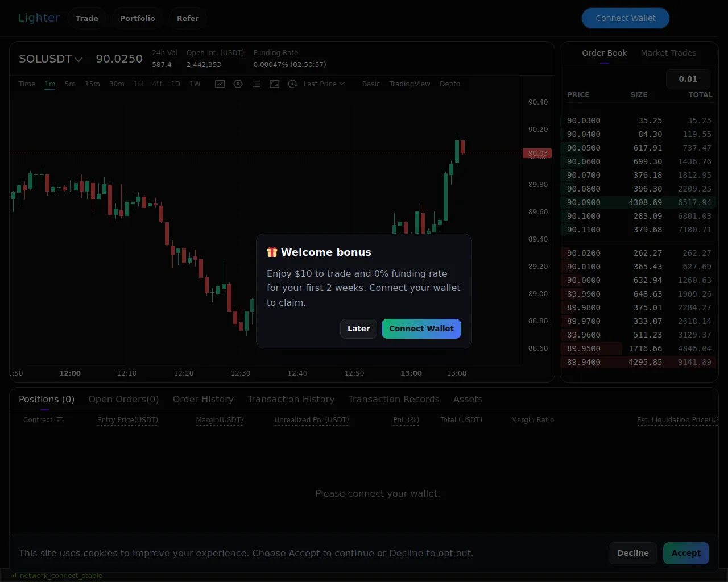
Task: Open the Order History tab
Action: tap(203, 400)
